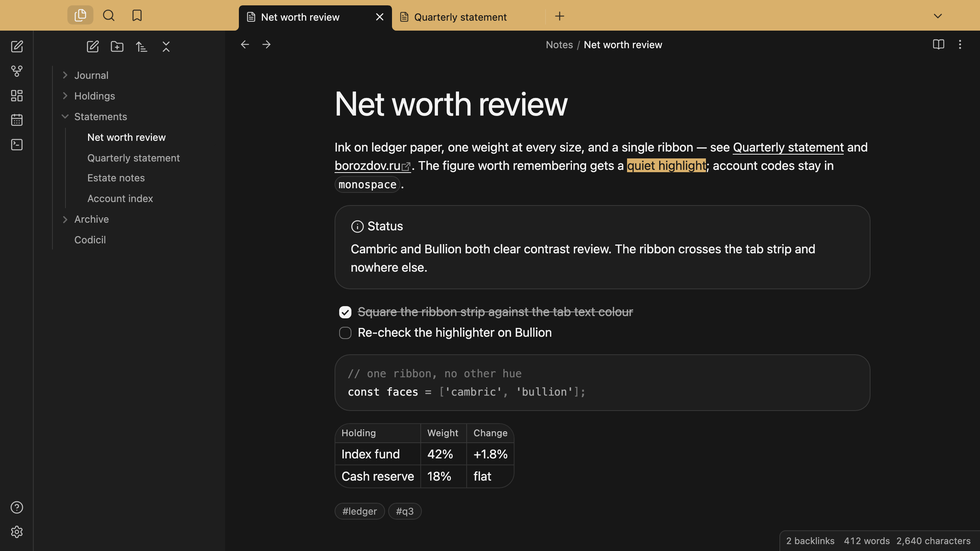Image resolution: width=980 pixels, height=551 pixels.
Task: Switch to the Quarterly statement tab
Action: tap(469, 17)
